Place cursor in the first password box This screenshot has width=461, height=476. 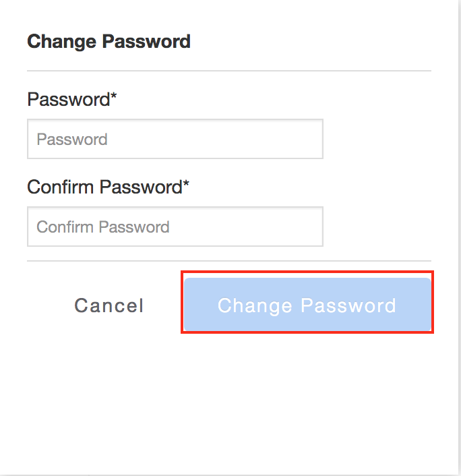click(x=175, y=140)
